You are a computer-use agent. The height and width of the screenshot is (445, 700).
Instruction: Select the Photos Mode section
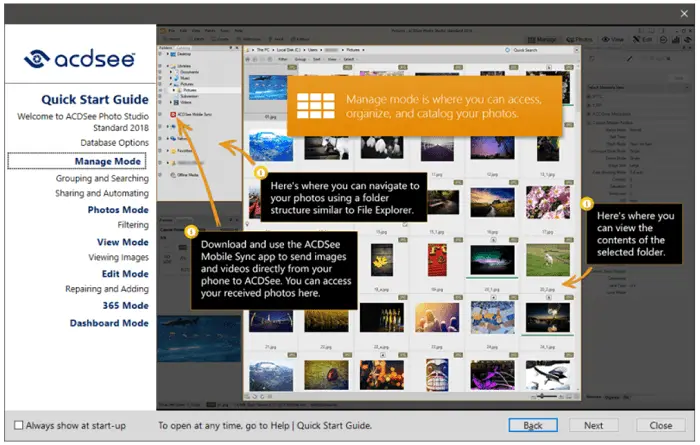[118, 210]
